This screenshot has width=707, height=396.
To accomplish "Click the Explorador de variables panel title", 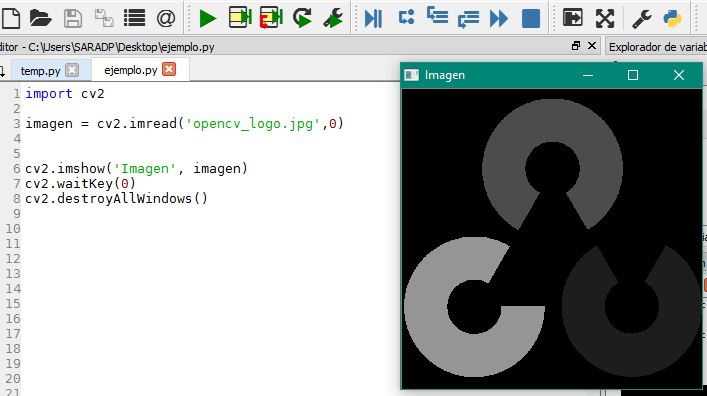I will 657,47.
